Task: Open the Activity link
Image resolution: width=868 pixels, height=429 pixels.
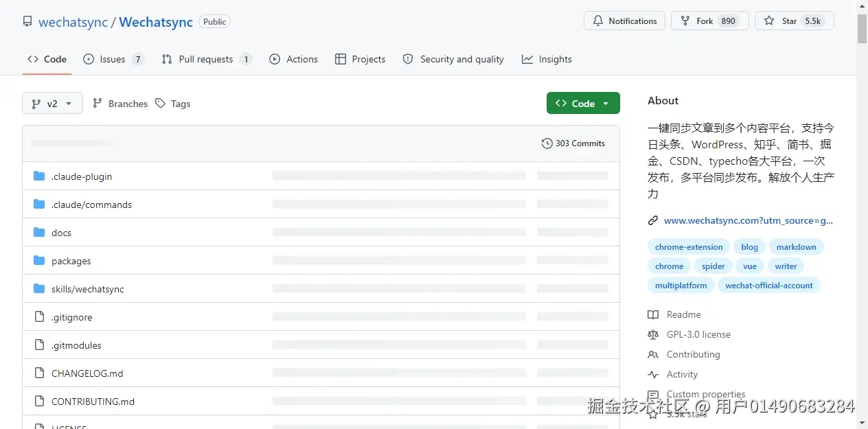Action: (x=682, y=374)
